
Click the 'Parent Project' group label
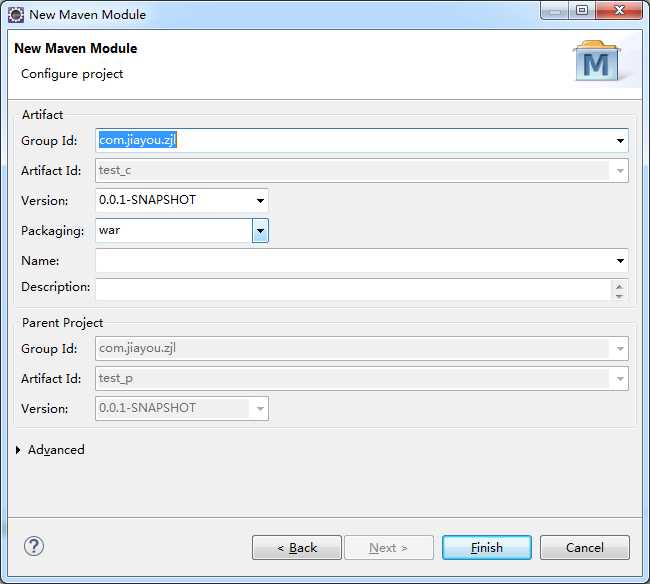point(62,322)
